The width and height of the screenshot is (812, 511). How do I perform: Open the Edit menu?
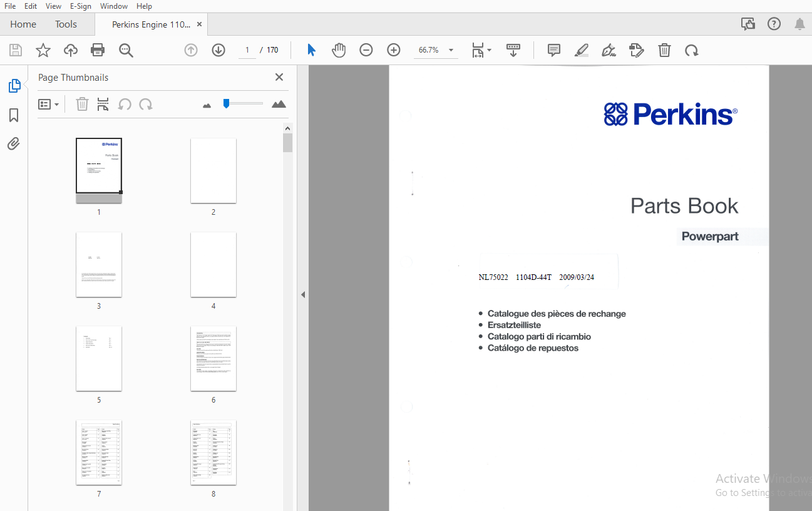(31, 6)
